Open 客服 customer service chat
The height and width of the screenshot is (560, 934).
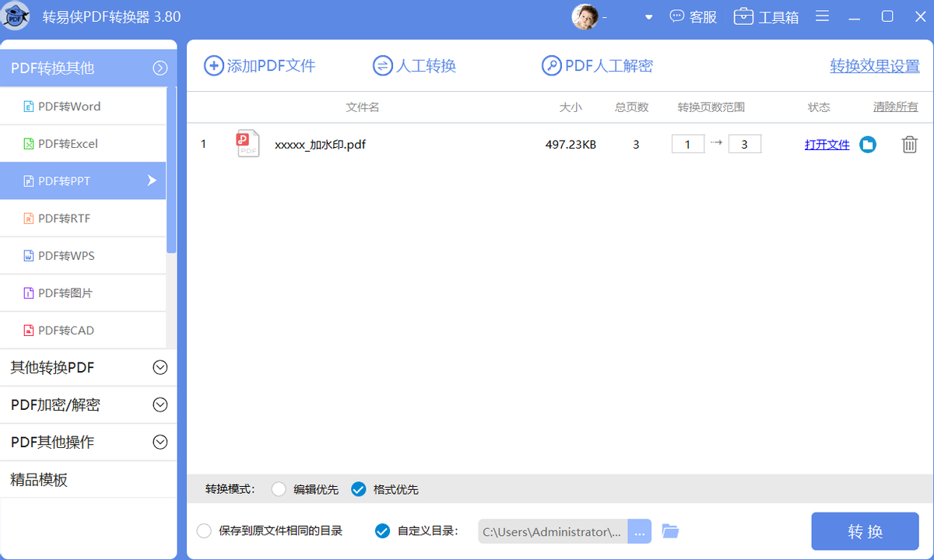(x=693, y=16)
